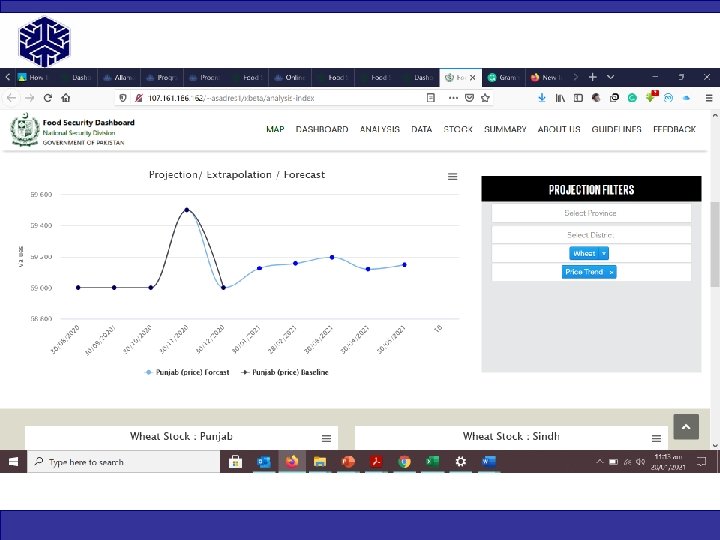Open the reader view icon in address bar
Screen dimensions: 720x540
point(431,98)
